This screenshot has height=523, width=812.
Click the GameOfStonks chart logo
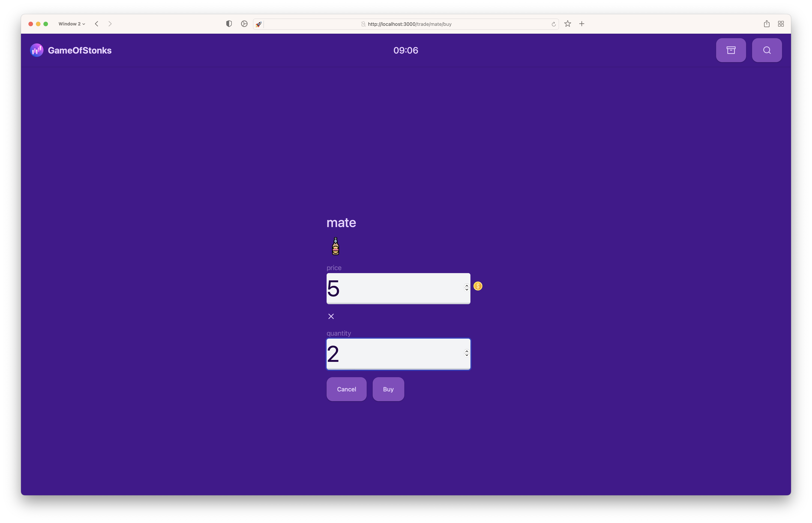tap(37, 50)
